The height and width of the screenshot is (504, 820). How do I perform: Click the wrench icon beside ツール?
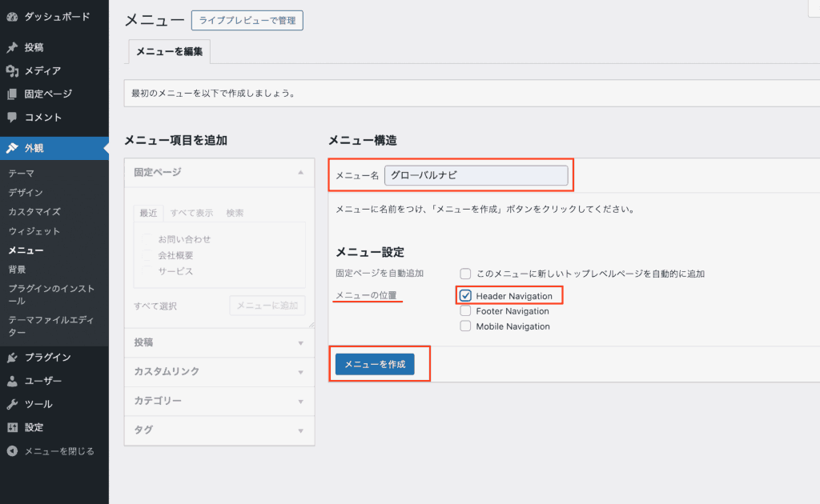[12, 404]
